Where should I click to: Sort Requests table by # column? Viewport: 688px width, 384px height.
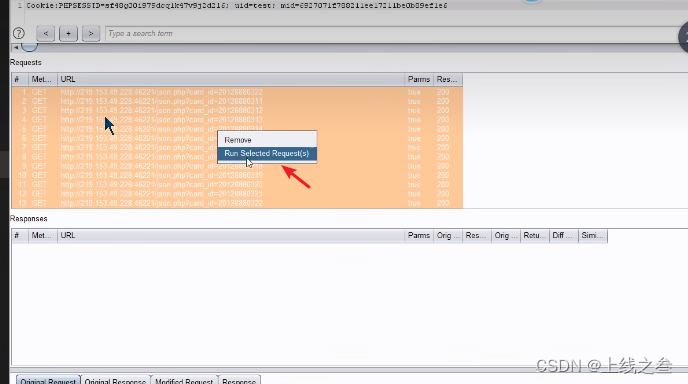coord(20,79)
